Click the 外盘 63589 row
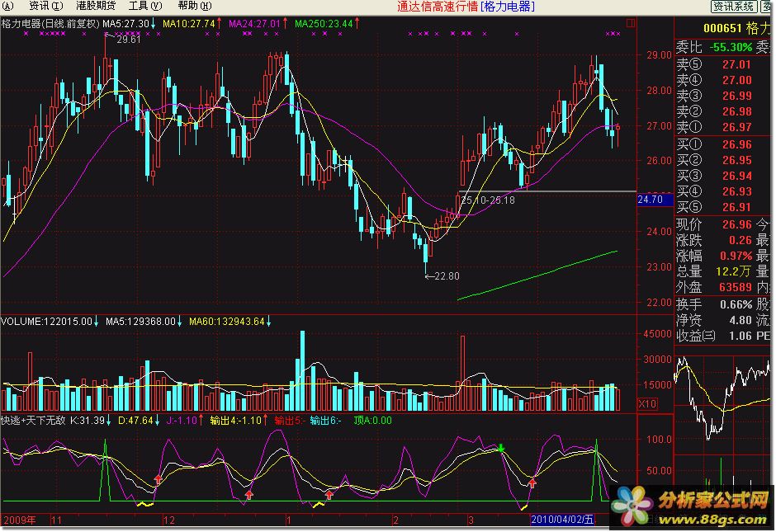776x532 pixels. (x=713, y=287)
